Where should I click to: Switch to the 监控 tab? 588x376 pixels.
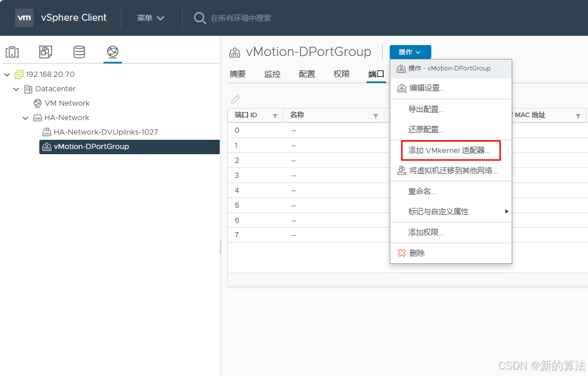pyautogui.click(x=272, y=74)
